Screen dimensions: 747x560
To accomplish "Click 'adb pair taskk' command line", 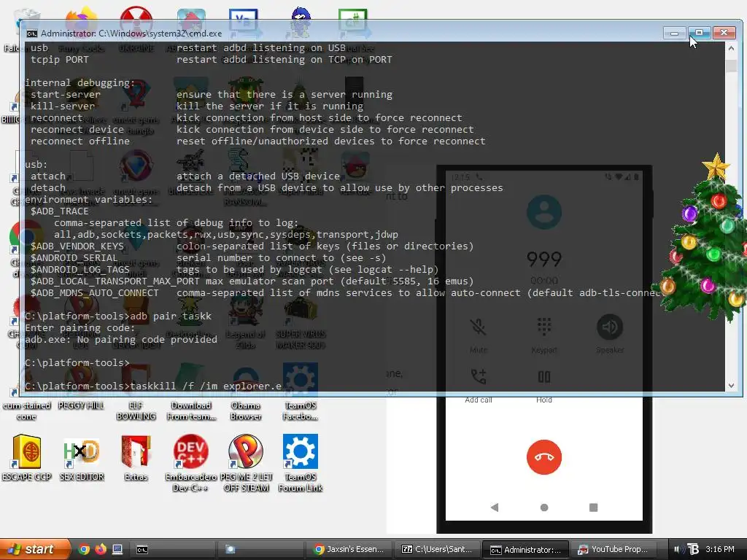I will (x=118, y=316).
